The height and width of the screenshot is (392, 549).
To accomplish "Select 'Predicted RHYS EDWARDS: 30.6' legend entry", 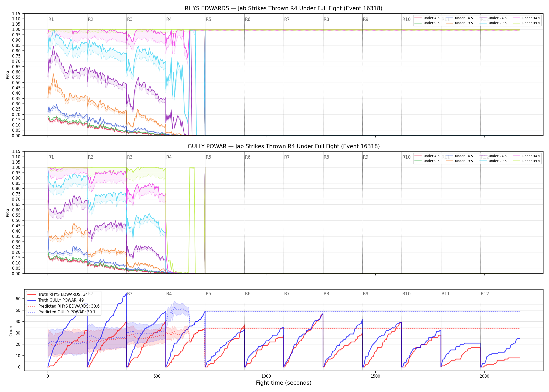I will [64, 306].
